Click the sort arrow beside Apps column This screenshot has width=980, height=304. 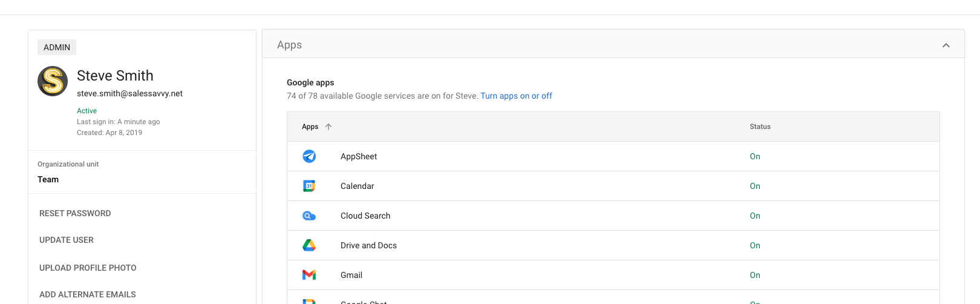[328, 127]
